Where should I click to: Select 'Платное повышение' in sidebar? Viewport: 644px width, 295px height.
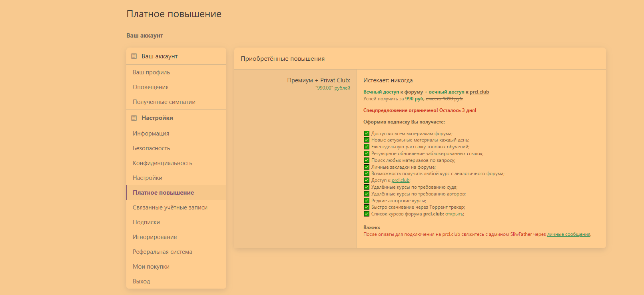163,193
